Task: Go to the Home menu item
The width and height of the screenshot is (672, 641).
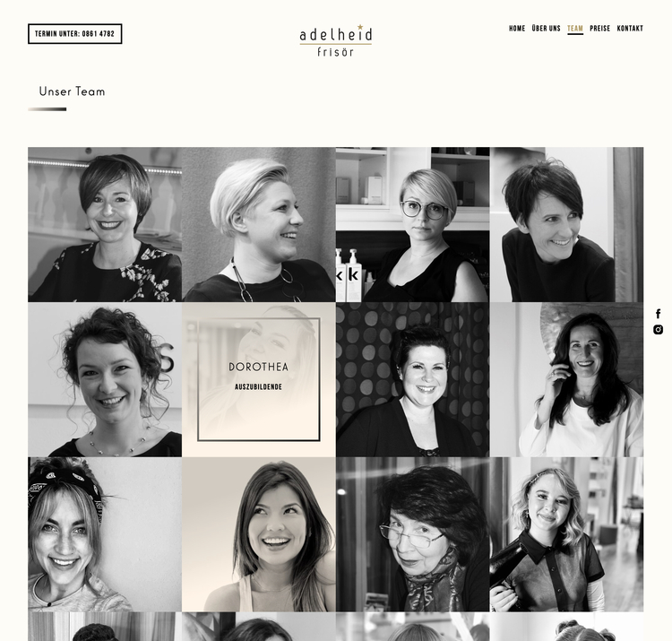Action: pyautogui.click(x=517, y=29)
